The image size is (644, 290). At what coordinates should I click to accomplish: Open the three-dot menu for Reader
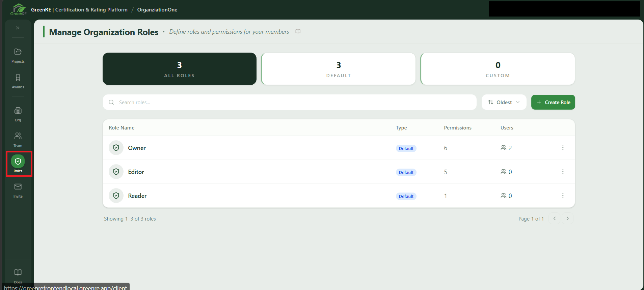563,196
